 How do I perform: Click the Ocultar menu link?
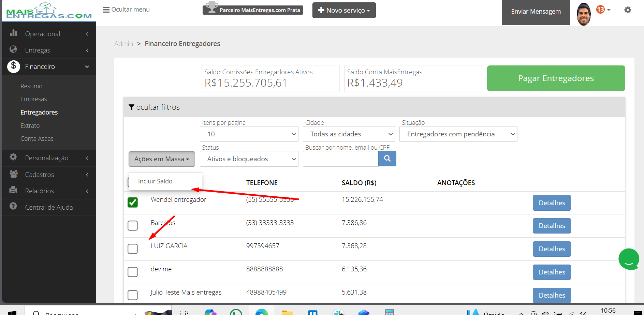point(130,10)
